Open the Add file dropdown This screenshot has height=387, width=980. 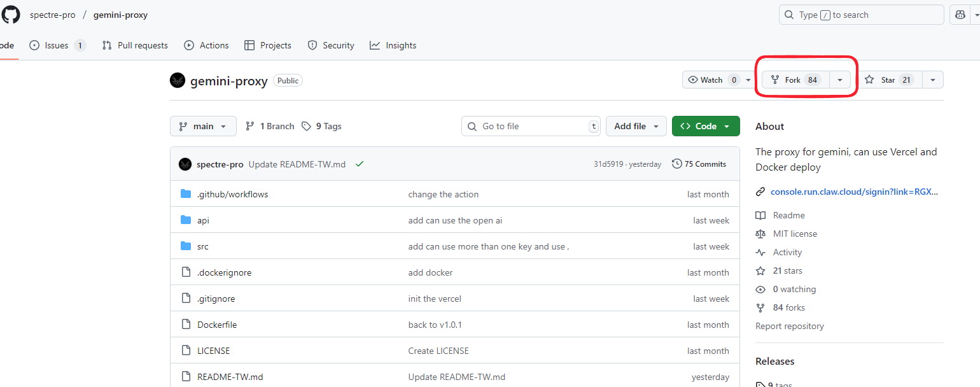point(636,126)
